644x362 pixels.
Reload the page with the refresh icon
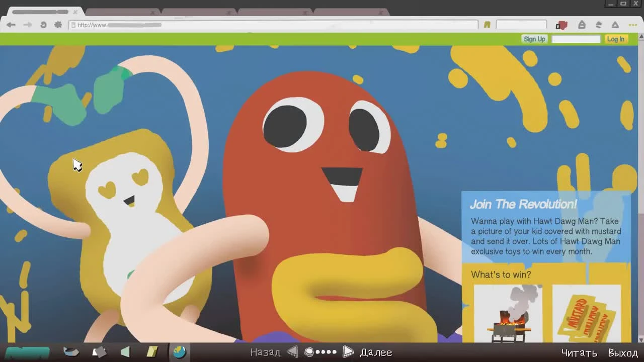pyautogui.click(x=43, y=25)
